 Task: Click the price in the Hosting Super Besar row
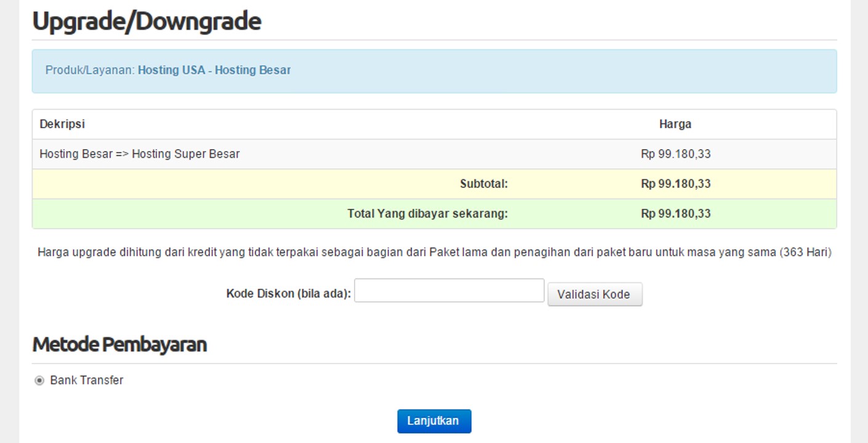click(675, 154)
